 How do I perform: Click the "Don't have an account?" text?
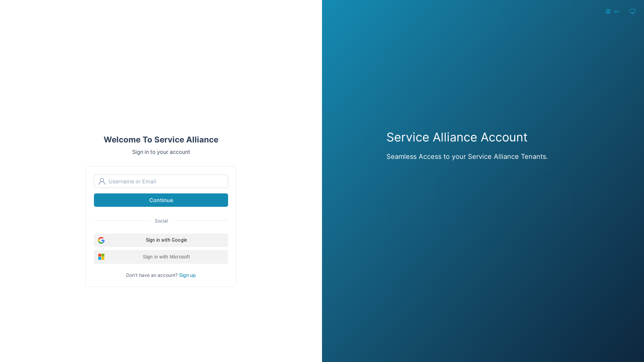[152, 275]
